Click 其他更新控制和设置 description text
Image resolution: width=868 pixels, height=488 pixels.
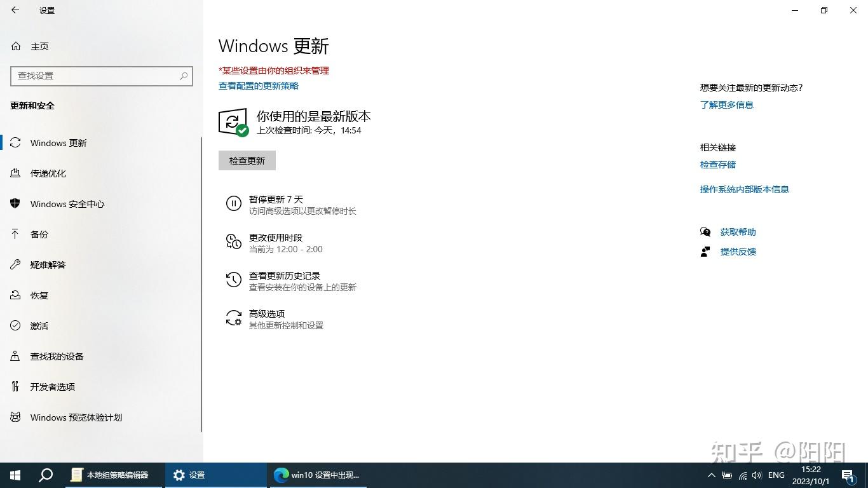coord(287,325)
